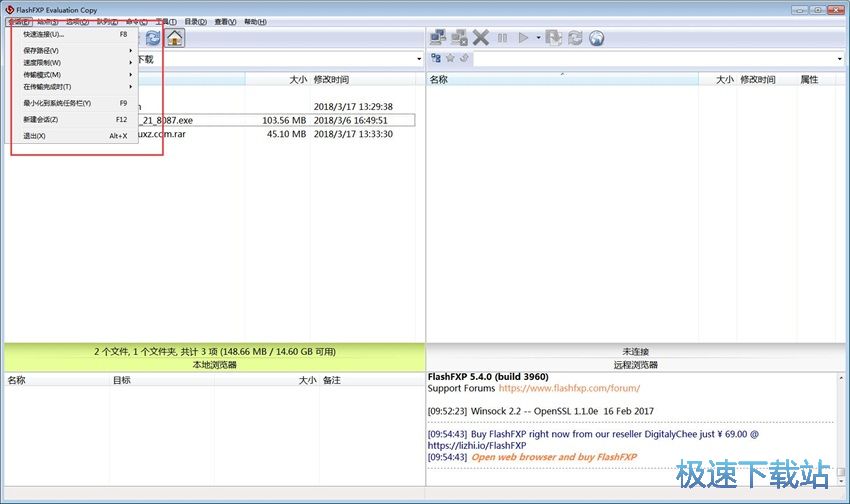Viewport: 850px width, 504px height.
Task: Open the lizhi.io/FlashFXP link
Action: coord(476,445)
